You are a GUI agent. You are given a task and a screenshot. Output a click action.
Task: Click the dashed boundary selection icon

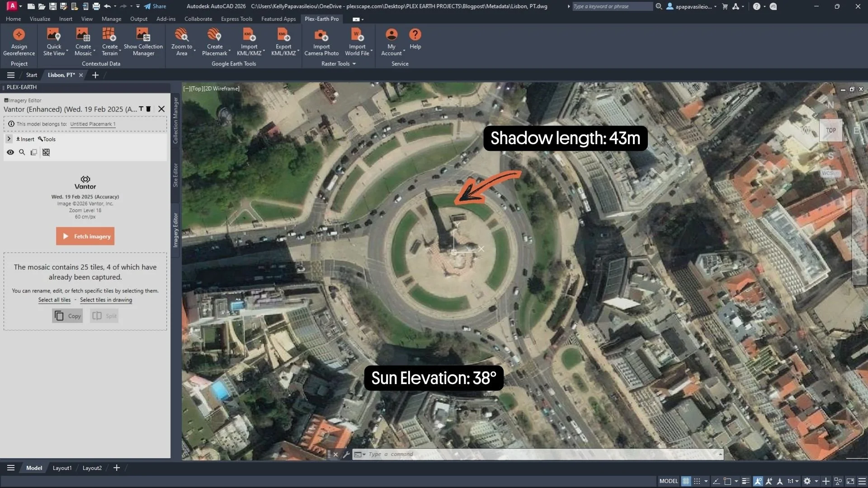coord(34,152)
